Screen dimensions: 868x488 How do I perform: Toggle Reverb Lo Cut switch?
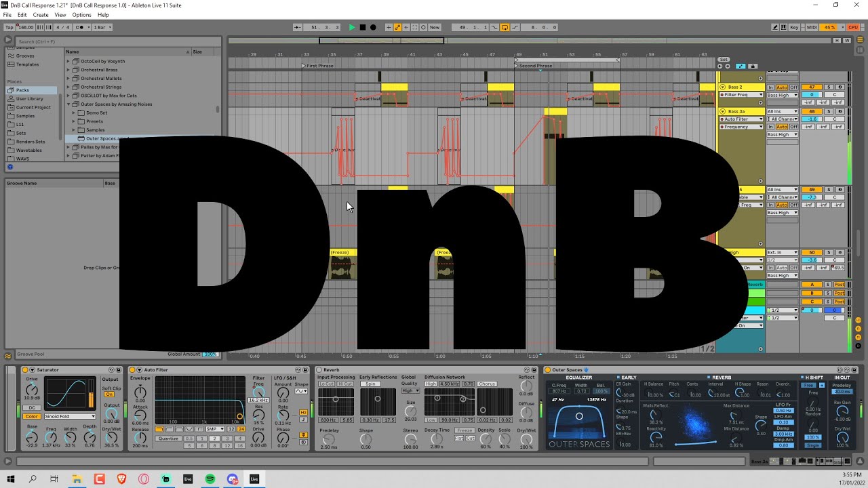(x=326, y=384)
